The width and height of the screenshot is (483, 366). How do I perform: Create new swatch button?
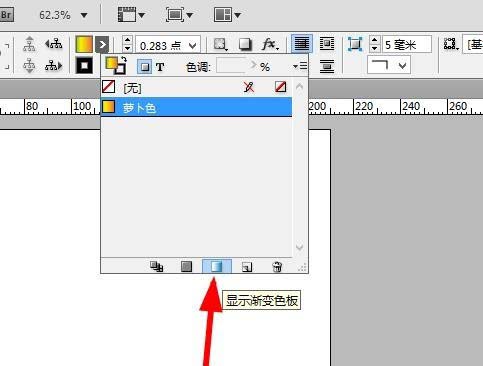coord(247,267)
